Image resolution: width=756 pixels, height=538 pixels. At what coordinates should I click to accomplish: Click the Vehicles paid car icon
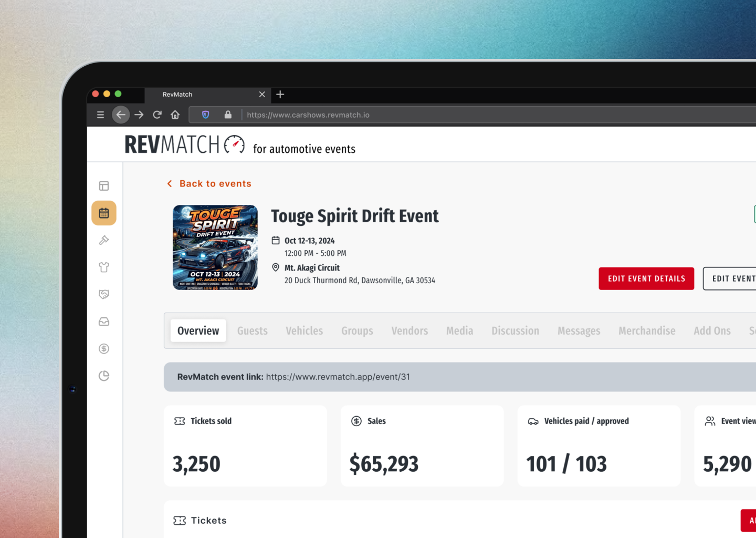click(x=533, y=421)
